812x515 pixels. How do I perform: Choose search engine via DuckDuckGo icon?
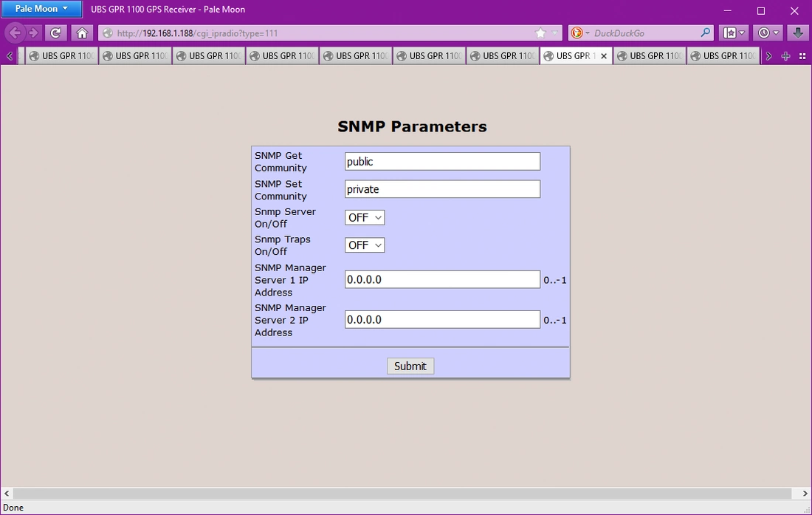[579, 33]
